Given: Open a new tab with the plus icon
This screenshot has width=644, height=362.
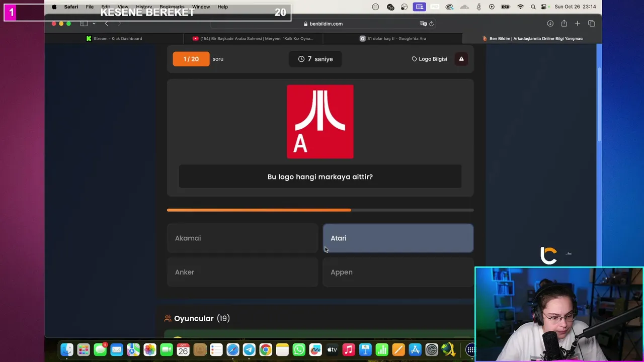Looking at the screenshot, I should coord(578,24).
